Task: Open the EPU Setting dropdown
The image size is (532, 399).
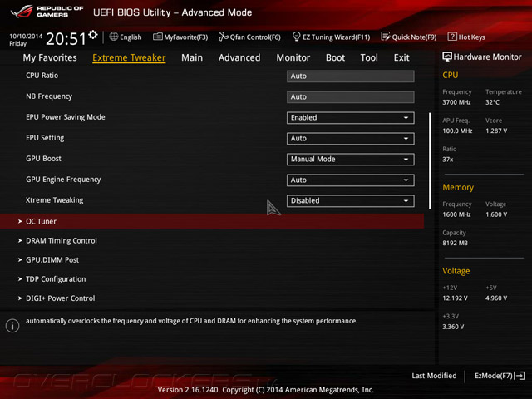Action: coord(350,139)
